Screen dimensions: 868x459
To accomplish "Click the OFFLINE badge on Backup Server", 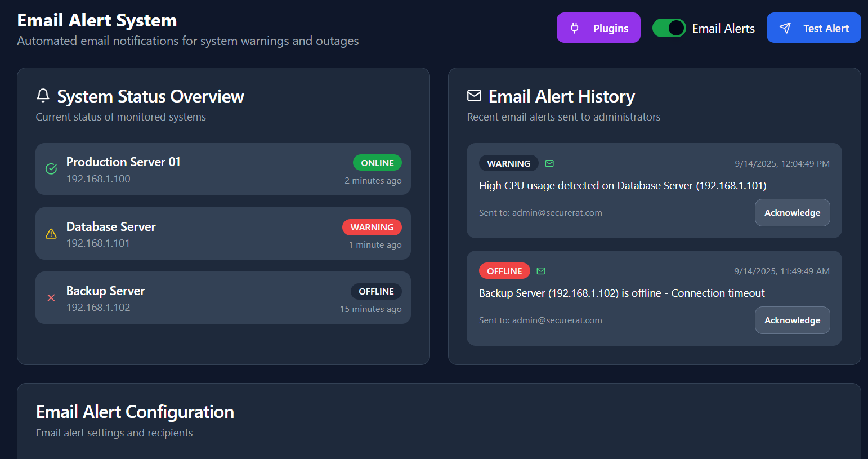I will pyautogui.click(x=376, y=291).
